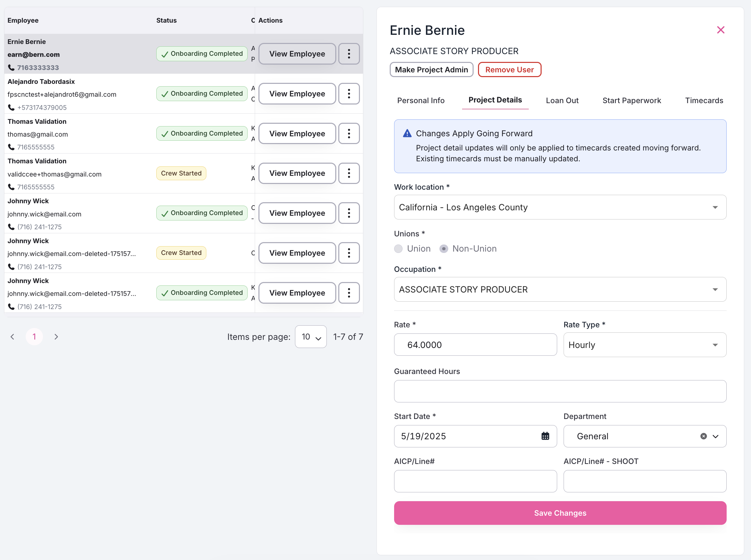Viewport: 751px width, 560px height.
Task: Go to the next page arrow
Action: [x=56, y=336]
